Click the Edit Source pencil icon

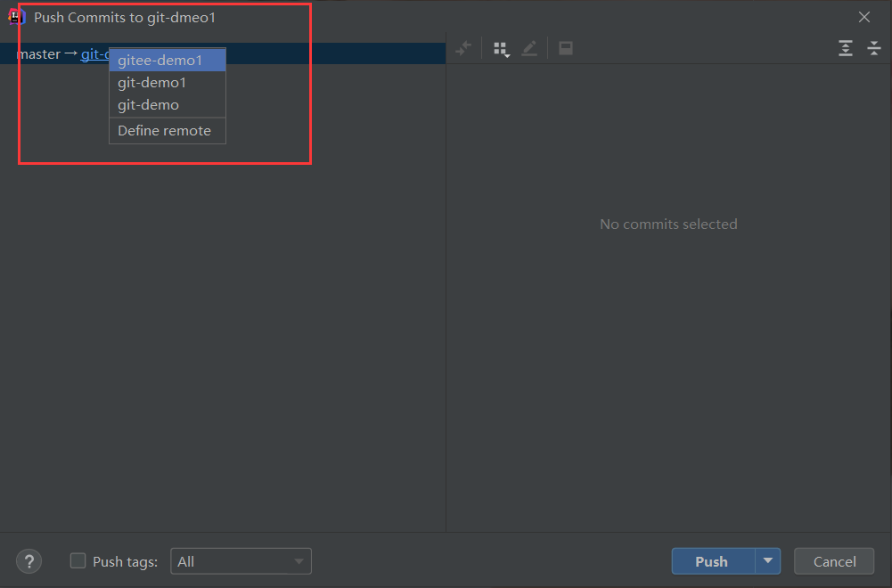point(529,48)
